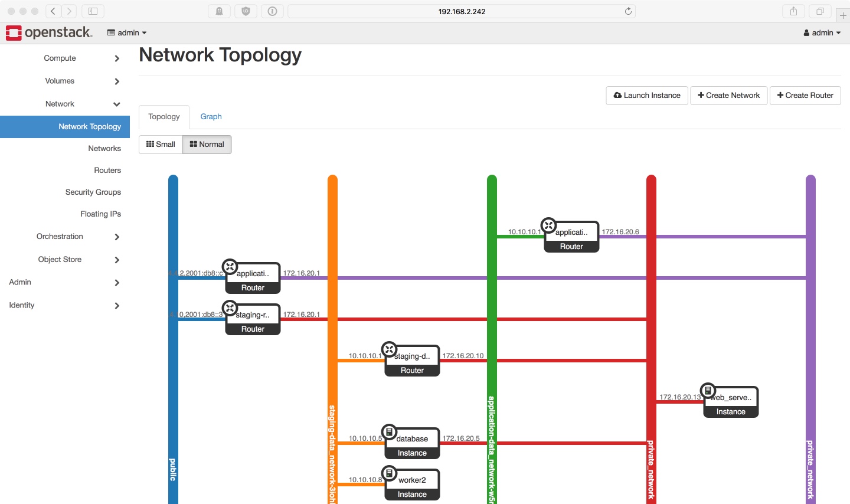Viewport: 850px width, 504px height.
Task: Open Security Groups in the sidebar
Action: [x=93, y=192]
